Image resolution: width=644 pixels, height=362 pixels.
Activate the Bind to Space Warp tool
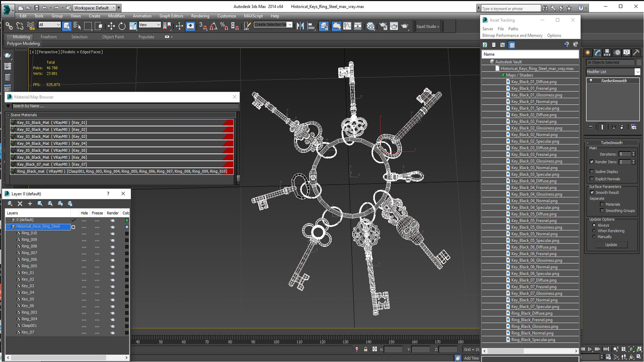(x=31, y=26)
